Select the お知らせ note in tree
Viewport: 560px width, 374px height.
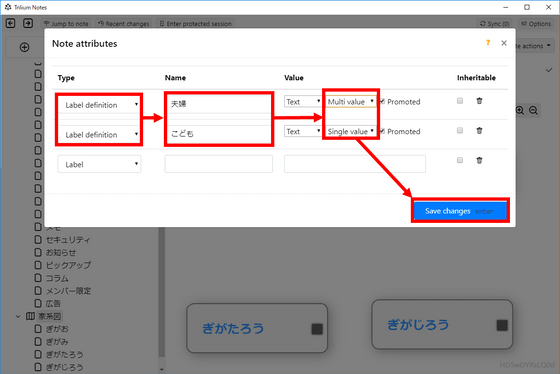click(x=61, y=253)
